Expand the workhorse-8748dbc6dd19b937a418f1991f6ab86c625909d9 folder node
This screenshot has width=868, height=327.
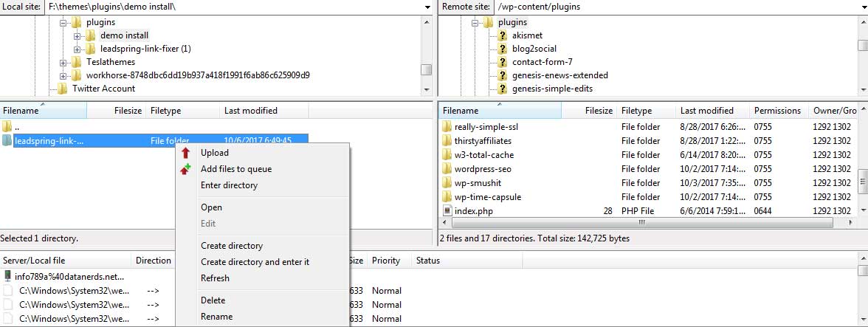coord(63,76)
